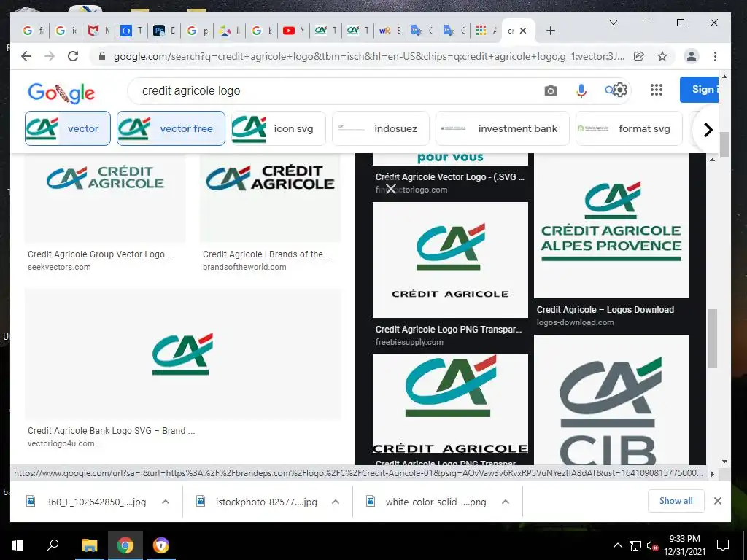Open options for white-color-solid png download
This screenshot has height=560, width=747.
pyautogui.click(x=506, y=502)
